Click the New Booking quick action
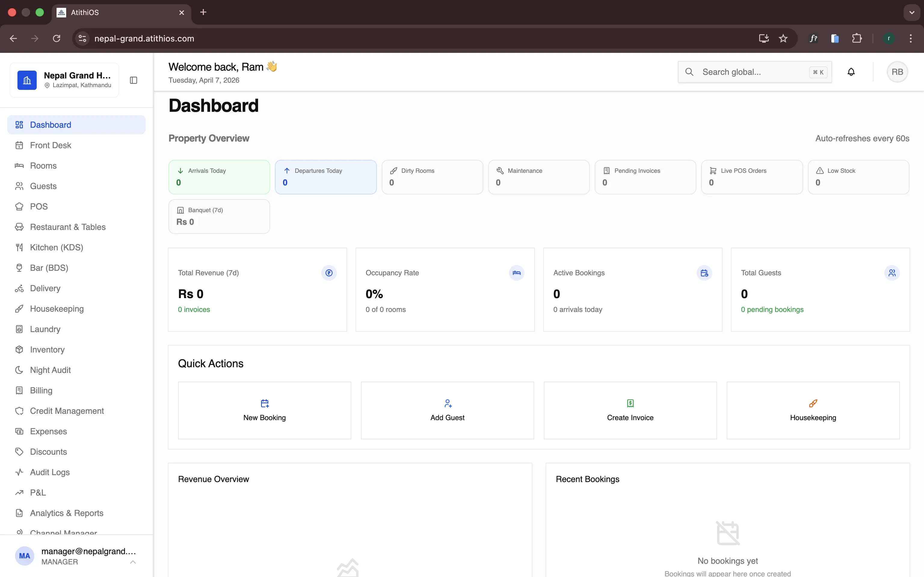The image size is (924, 577). coord(264,410)
